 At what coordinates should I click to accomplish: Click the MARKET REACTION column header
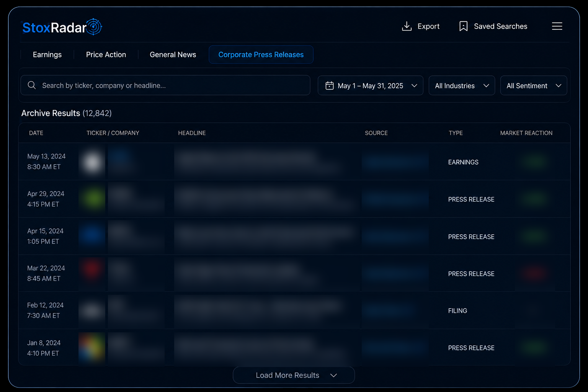pyautogui.click(x=526, y=133)
